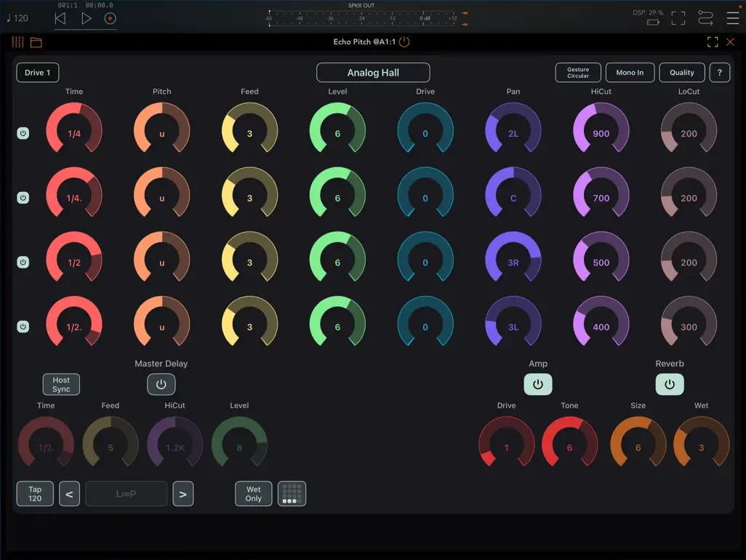Toggle Host Sync button
This screenshot has width=746, height=560.
61,385
